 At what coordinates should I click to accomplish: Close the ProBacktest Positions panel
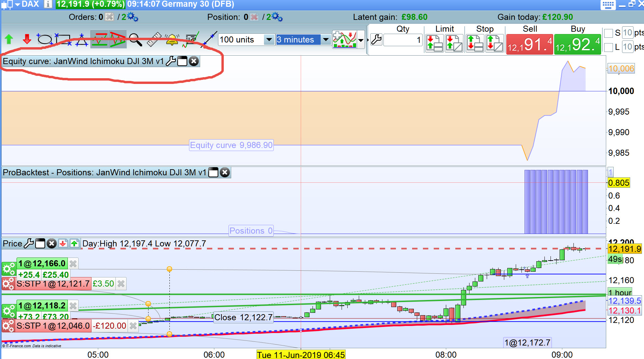(x=225, y=172)
